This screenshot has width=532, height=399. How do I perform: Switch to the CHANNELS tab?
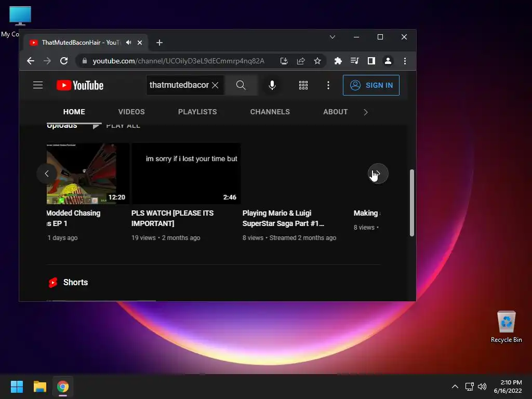point(270,112)
